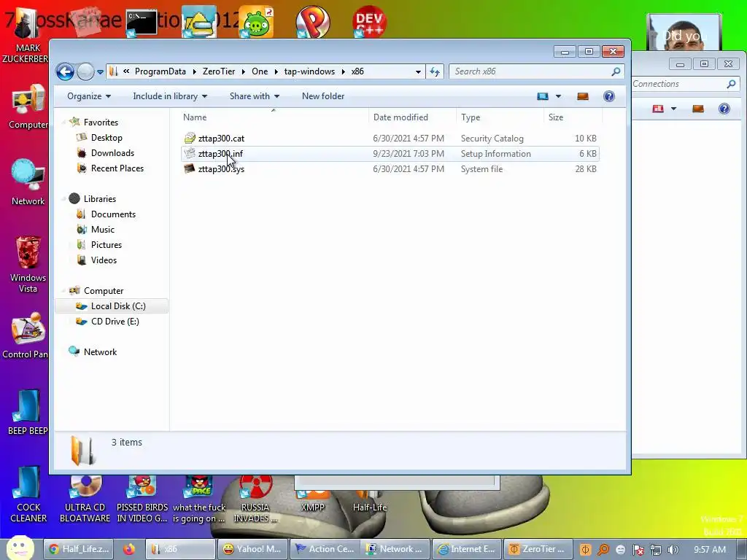Select Network in navigation pane
Image resolution: width=747 pixels, height=560 pixels.
coord(100,352)
